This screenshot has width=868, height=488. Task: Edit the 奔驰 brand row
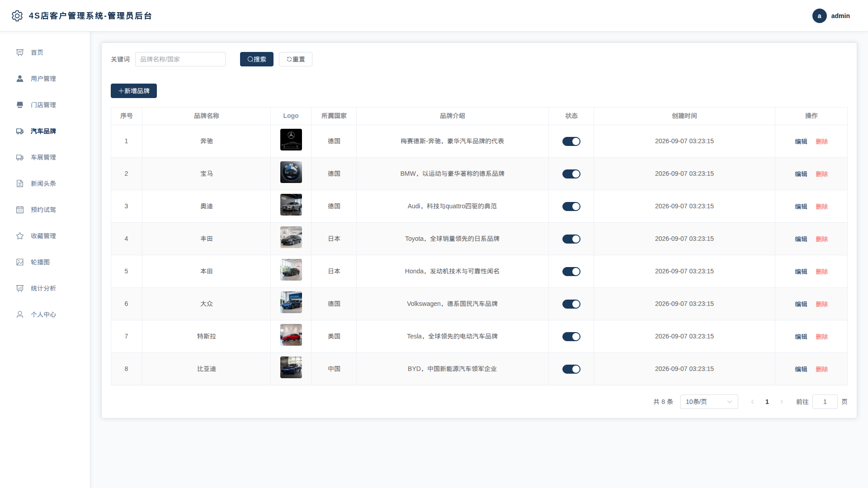801,141
